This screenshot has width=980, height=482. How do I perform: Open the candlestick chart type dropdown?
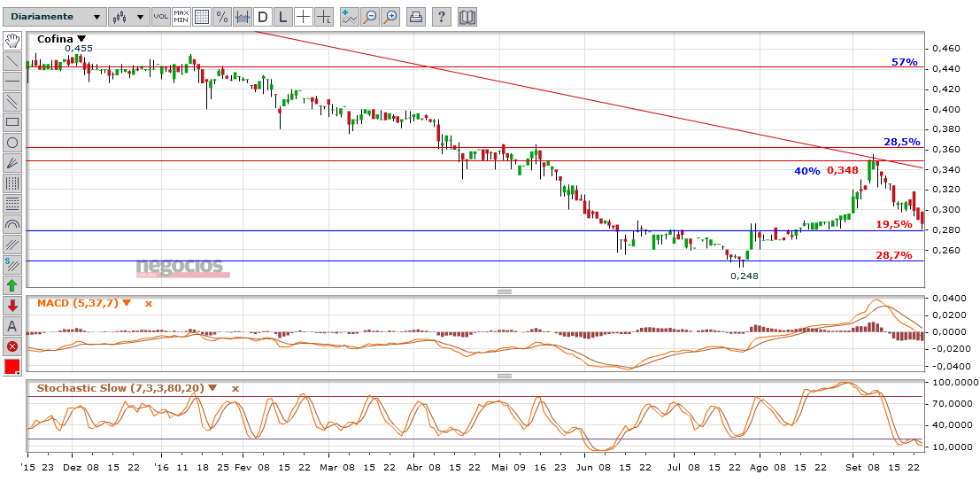127,16
